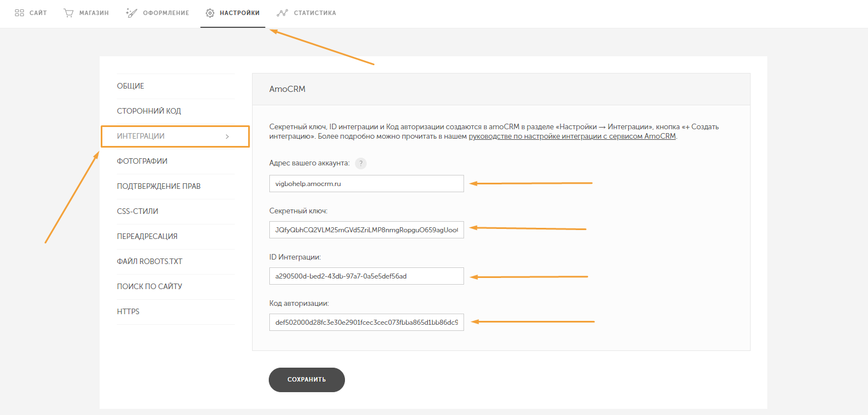Viewport: 868px width, 415px height.
Task: Go to the Статистика tab label
Action: 315,13
